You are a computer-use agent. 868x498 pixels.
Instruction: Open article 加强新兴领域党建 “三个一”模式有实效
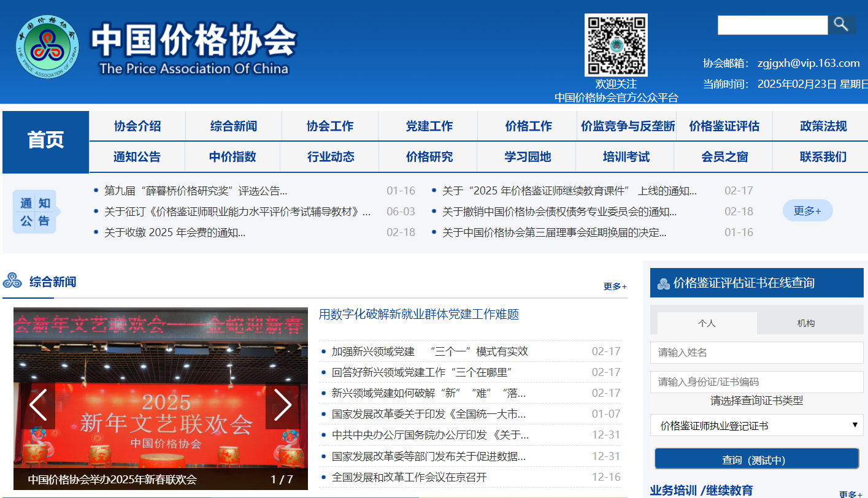[x=430, y=351]
